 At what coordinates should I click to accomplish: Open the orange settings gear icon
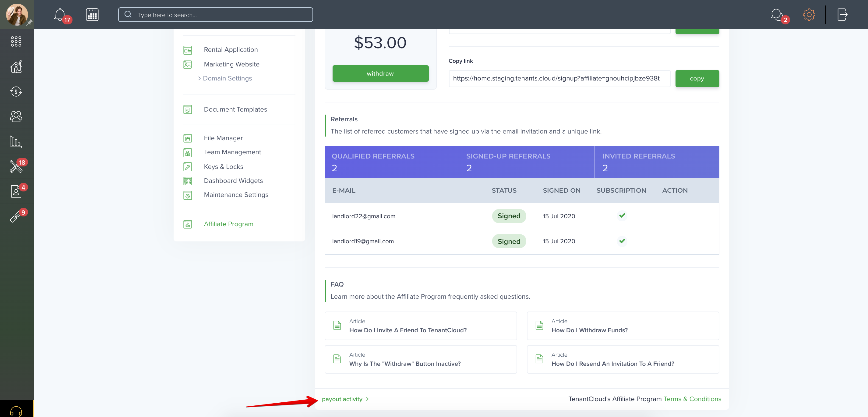809,15
